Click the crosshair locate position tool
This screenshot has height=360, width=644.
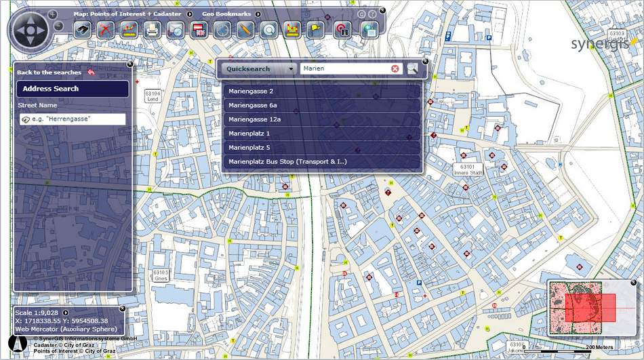tap(222, 31)
